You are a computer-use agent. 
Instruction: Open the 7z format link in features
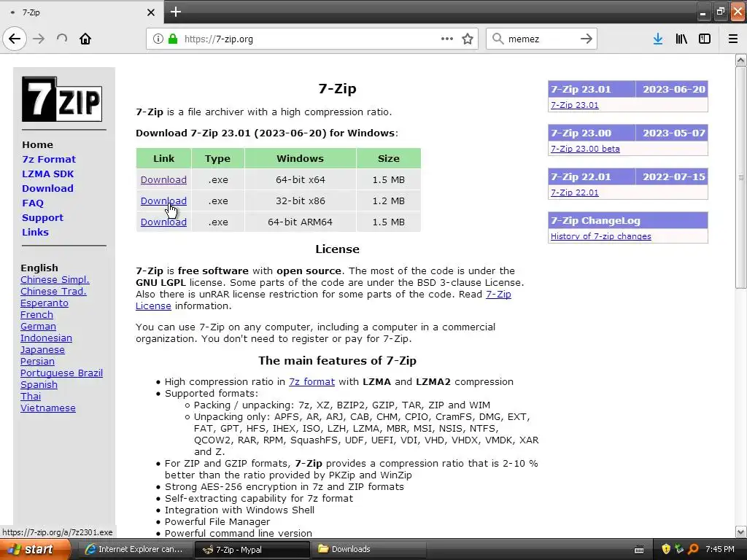pos(311,382)
